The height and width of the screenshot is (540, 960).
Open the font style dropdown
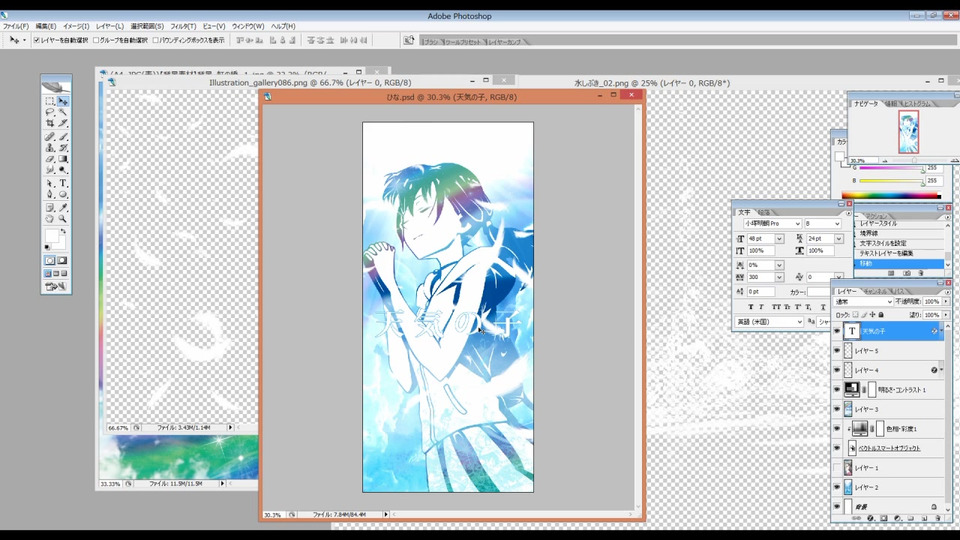click(x=837, y=223)
